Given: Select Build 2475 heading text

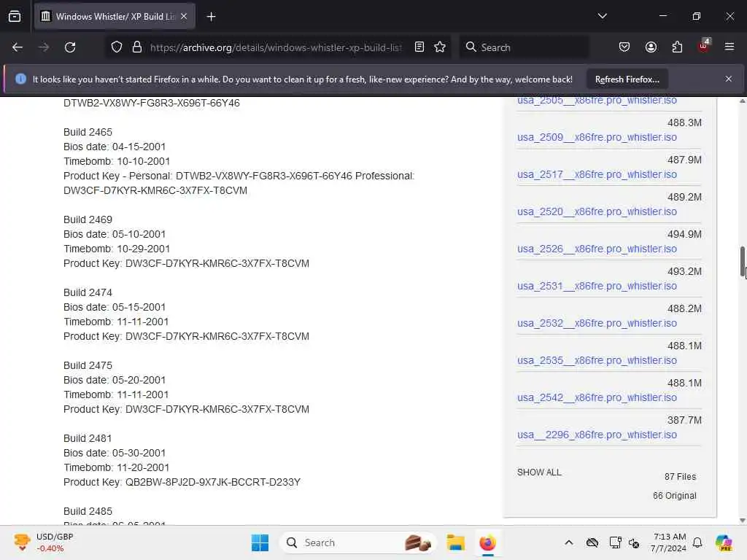Looking at the screenshot, I should 88,365.
